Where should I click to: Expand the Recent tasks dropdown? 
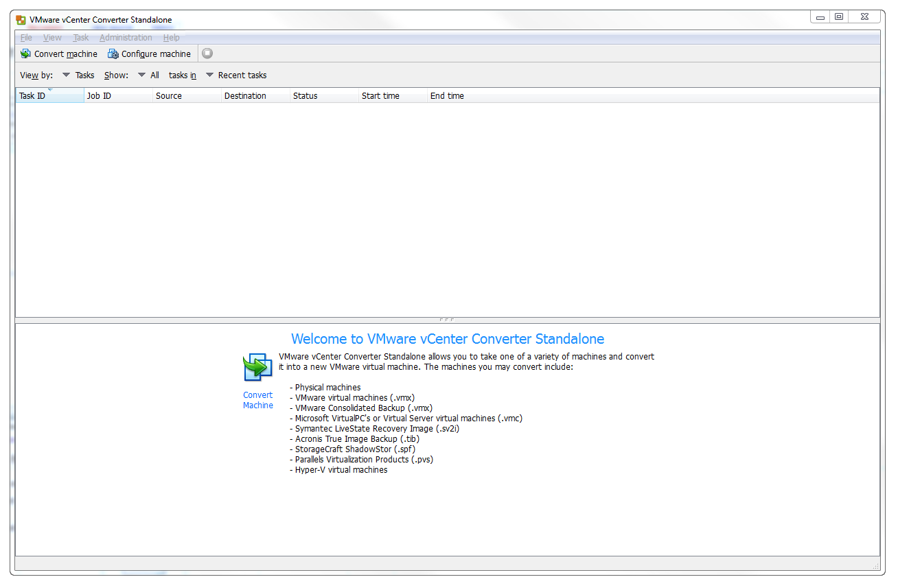click(236, 75)
